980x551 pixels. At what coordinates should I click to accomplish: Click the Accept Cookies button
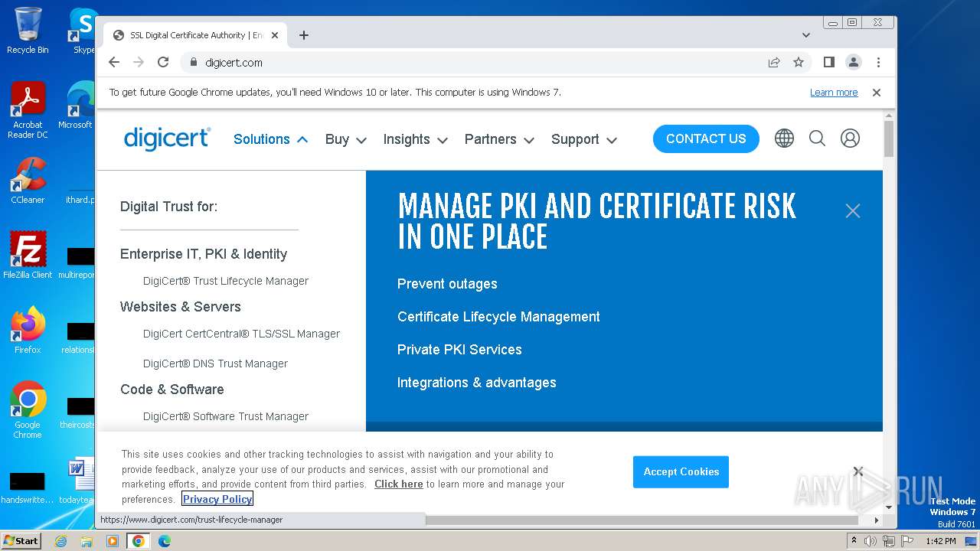coord(681,471)
